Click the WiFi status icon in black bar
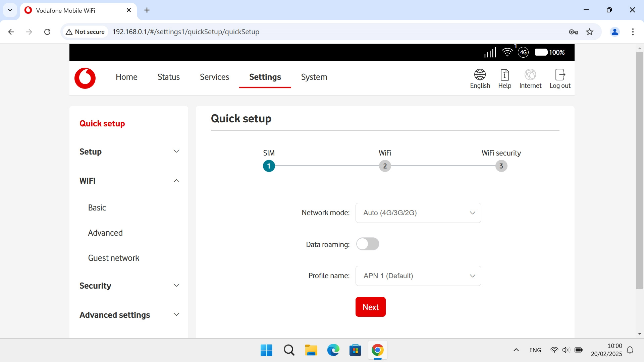 pyautogui.click(x=507, y=52)
